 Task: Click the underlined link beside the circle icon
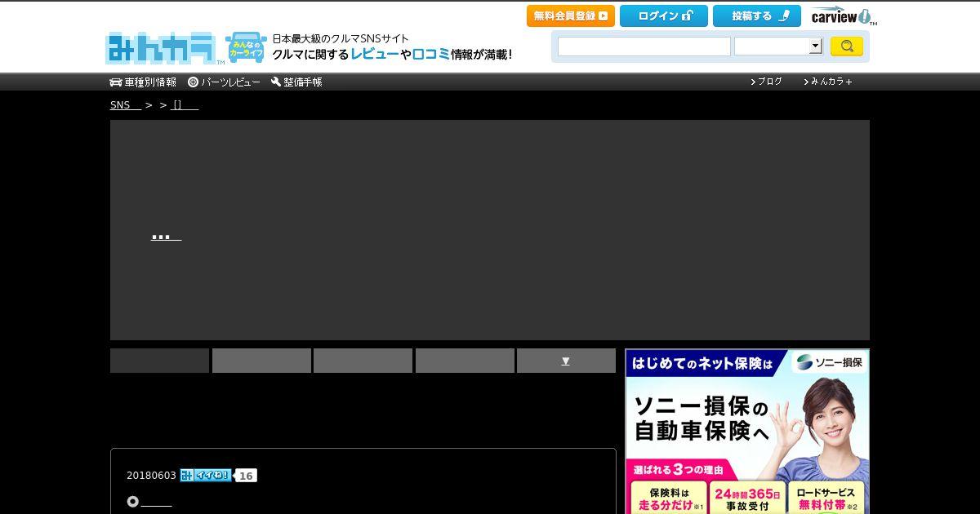click(x=157, y=502)
